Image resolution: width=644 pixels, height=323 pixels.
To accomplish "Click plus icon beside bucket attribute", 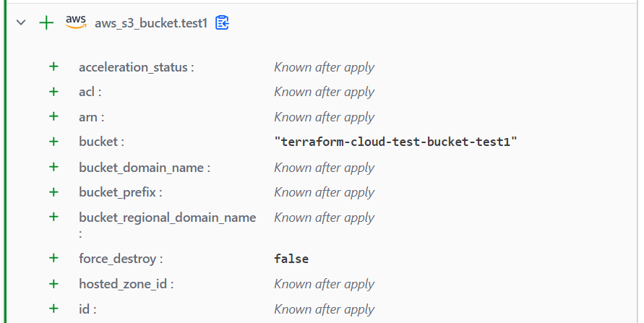I will (x=53, y=142).
